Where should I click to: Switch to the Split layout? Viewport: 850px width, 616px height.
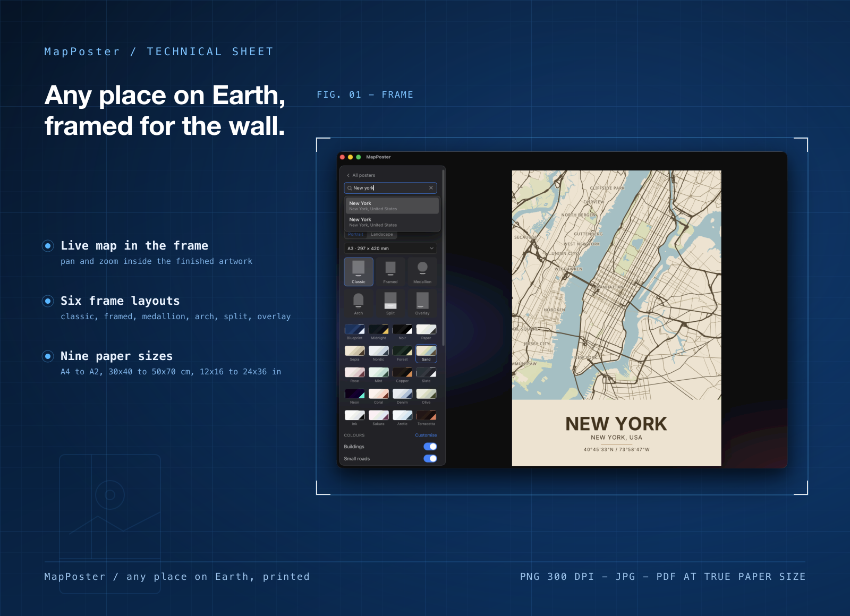point(390,303)
